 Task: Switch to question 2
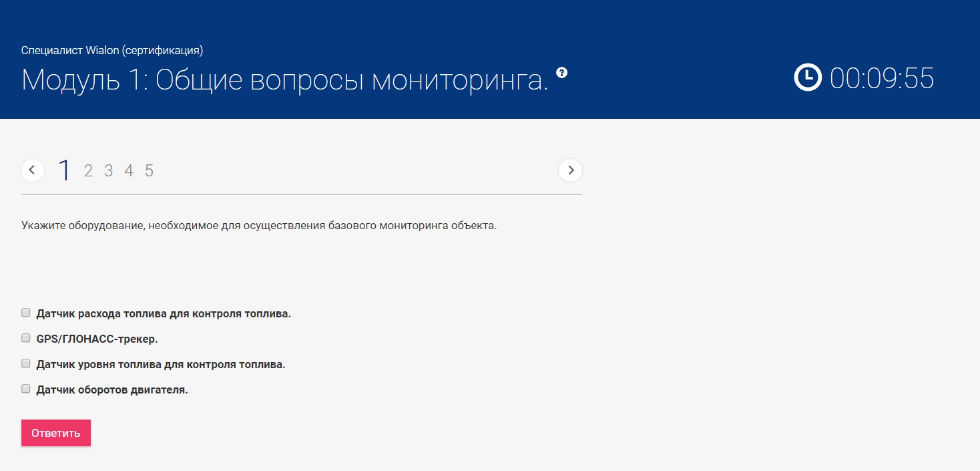(x=87, y=171)
